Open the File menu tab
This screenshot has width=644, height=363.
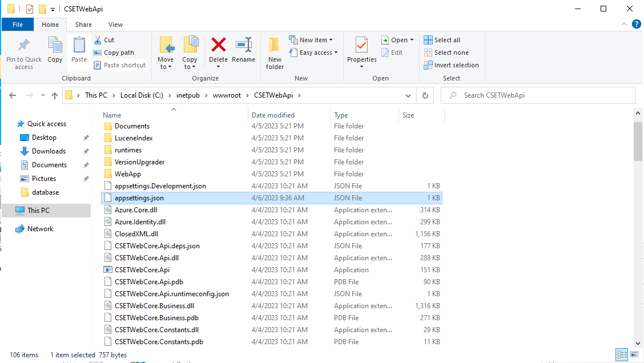(18, 25)
